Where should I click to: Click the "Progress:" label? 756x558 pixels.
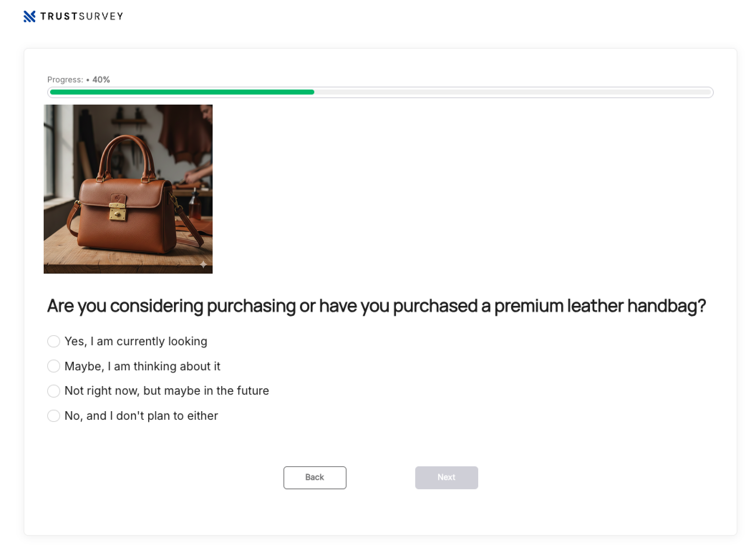(65, 80)
